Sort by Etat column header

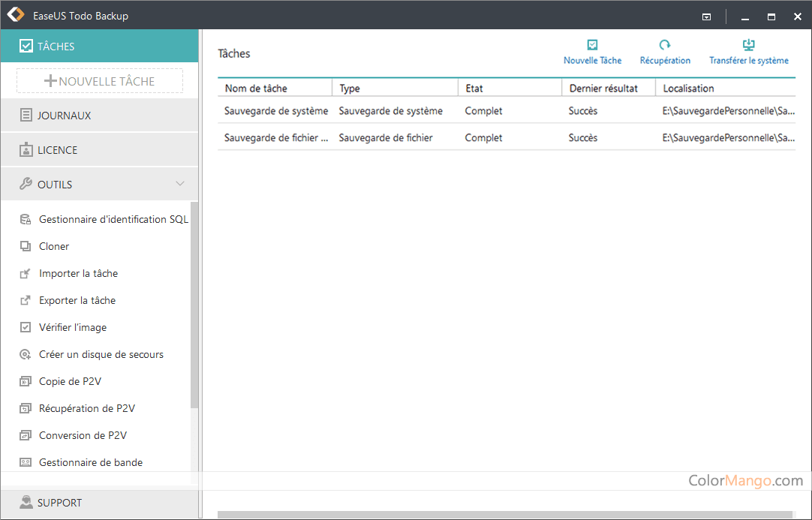pos(510,88)
